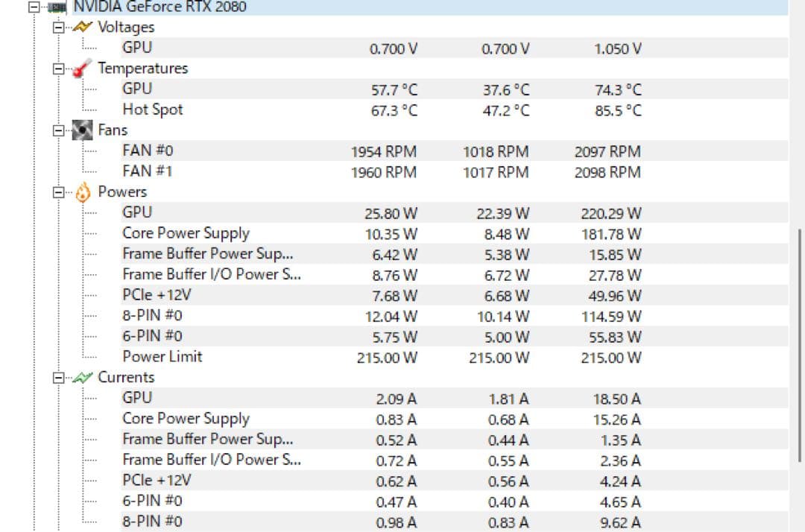Click the 9.62 A 8-PIN current value
805x532 pixels.
pos(619,522)
